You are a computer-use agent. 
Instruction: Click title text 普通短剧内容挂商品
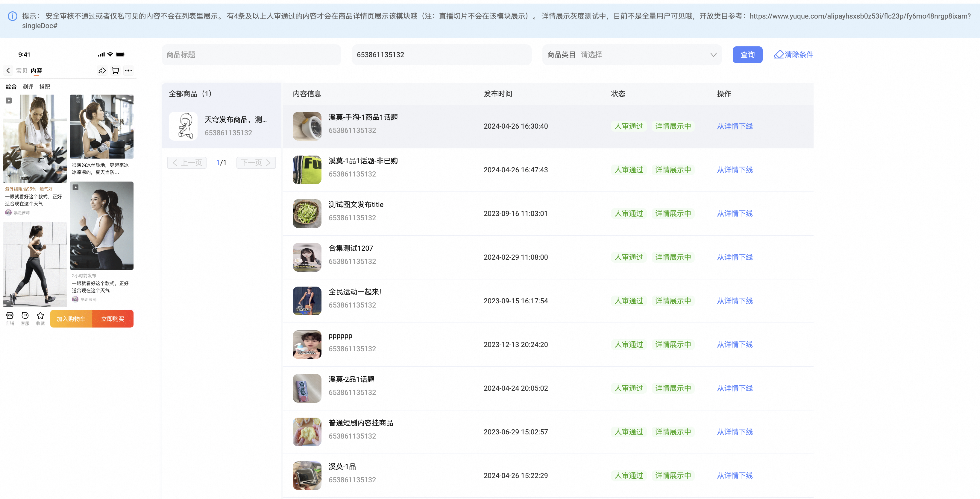(x=361, y=423)
